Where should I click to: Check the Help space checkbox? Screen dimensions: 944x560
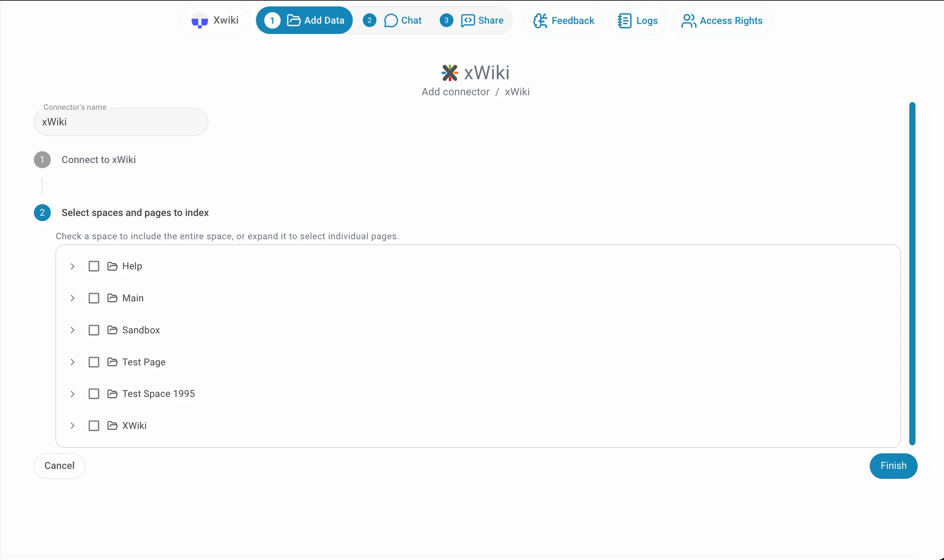click(x=94, y=266)
